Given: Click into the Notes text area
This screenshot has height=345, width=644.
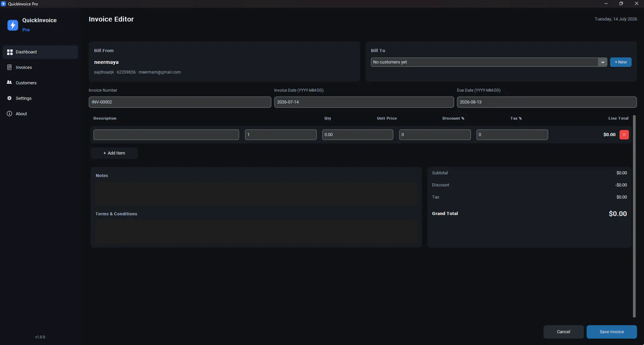Looking at the screenshot, I should tap(256, 193).
